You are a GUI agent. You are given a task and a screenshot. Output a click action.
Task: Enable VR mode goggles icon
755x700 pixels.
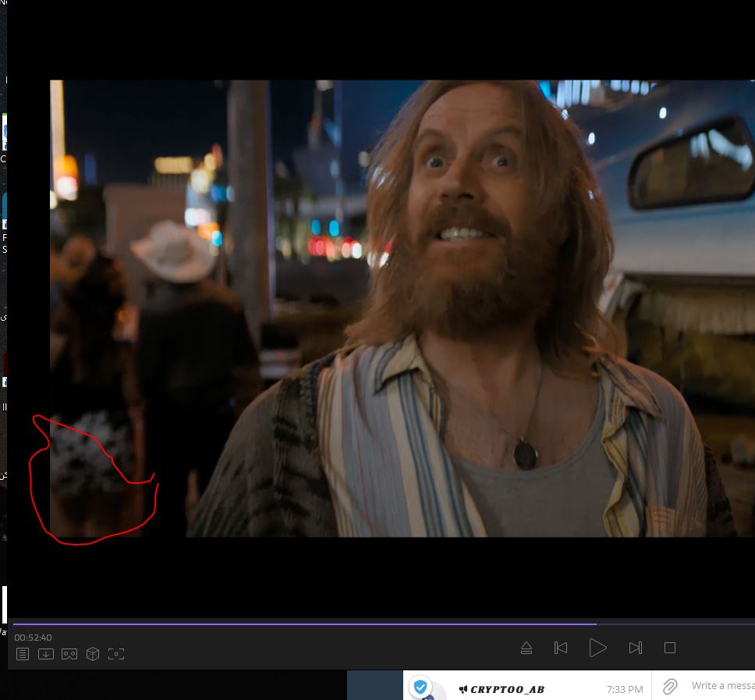(69, 654)
